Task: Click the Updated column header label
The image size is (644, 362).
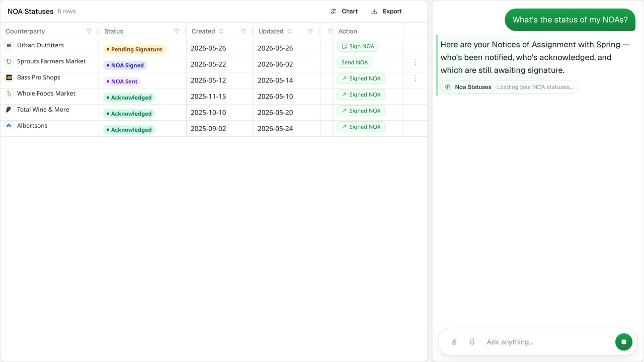Action: click(271, 31)
